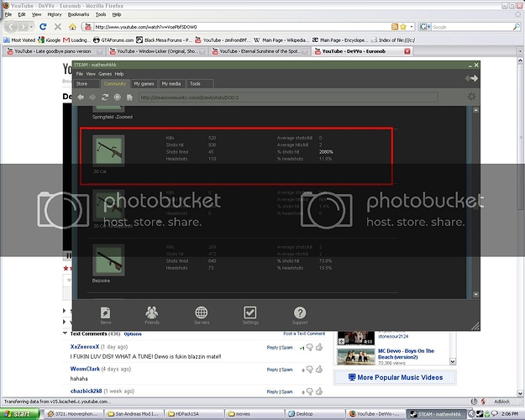Viewport: 525px width, 420px height.
Task: Click thumbs up on XxZeeroxX comment
Action: coord(319,347)
